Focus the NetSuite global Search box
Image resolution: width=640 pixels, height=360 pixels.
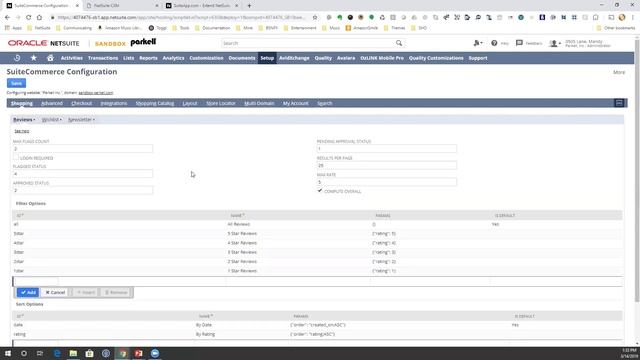click(x=308, y=43)
